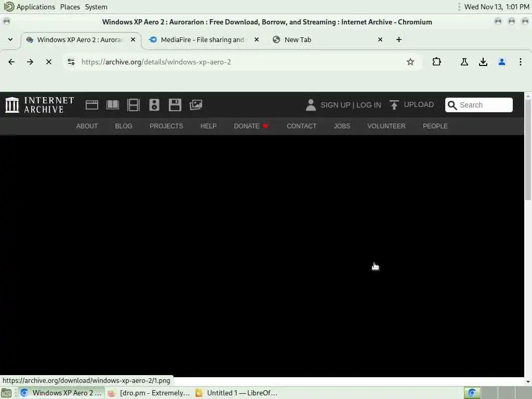Screen dimensions: 532x399
Task: Open the profile avatar icon in toolbar
Action: tap(502, 62)
